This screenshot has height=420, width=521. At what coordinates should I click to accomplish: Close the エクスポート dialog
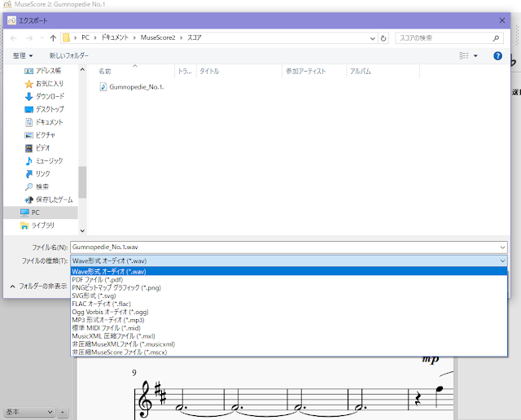click(502, 20)
